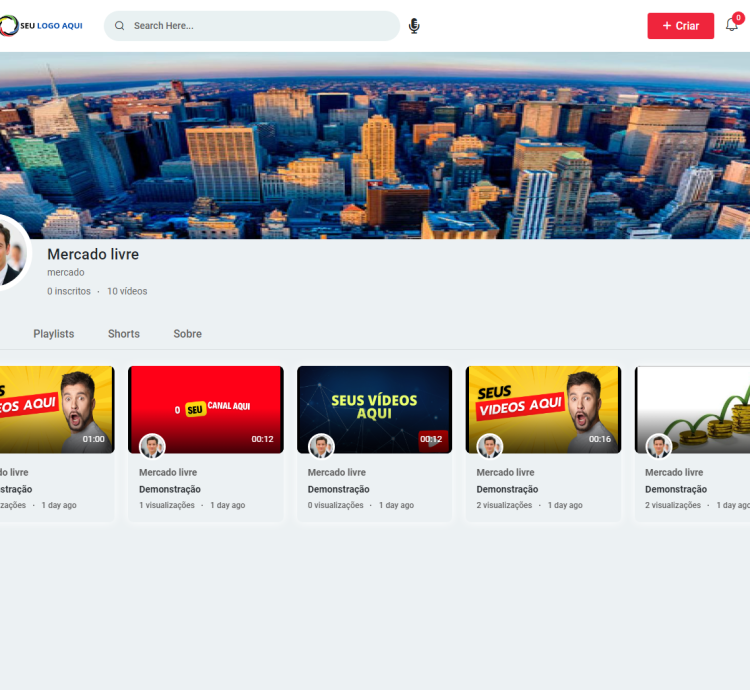Click Mercado livre channel name under 00:16 video
This screenshot has width=750, height=690.
(505, 472)
